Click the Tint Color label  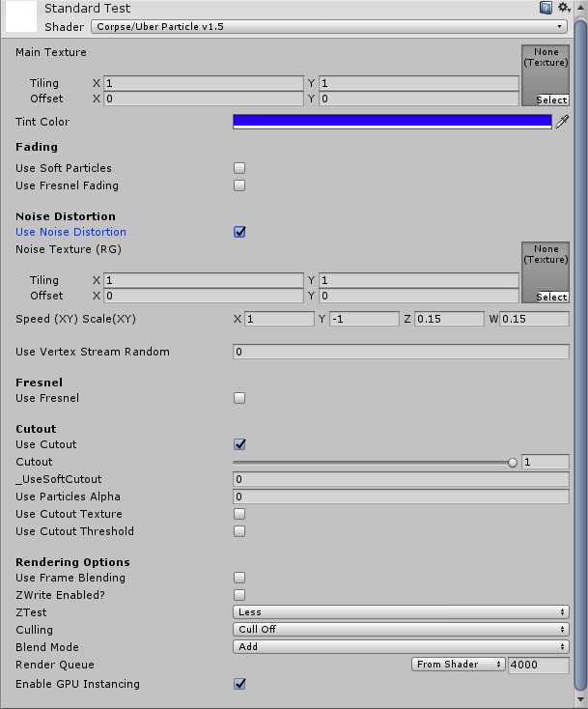42,122
